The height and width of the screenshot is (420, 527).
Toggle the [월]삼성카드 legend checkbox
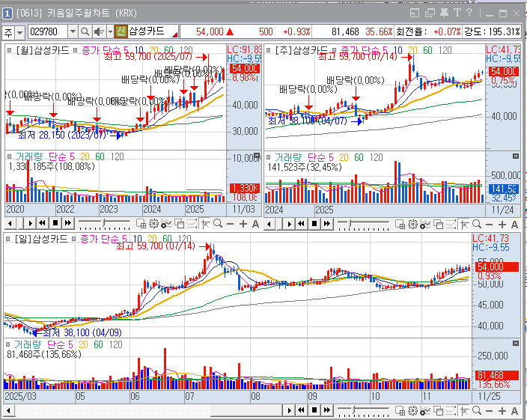coord(10,50)
